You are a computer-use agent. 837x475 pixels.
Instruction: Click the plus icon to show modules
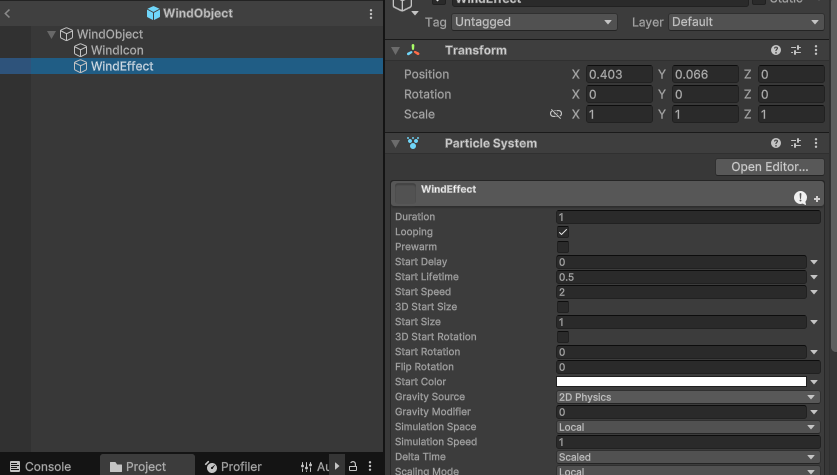pos(817,199)
